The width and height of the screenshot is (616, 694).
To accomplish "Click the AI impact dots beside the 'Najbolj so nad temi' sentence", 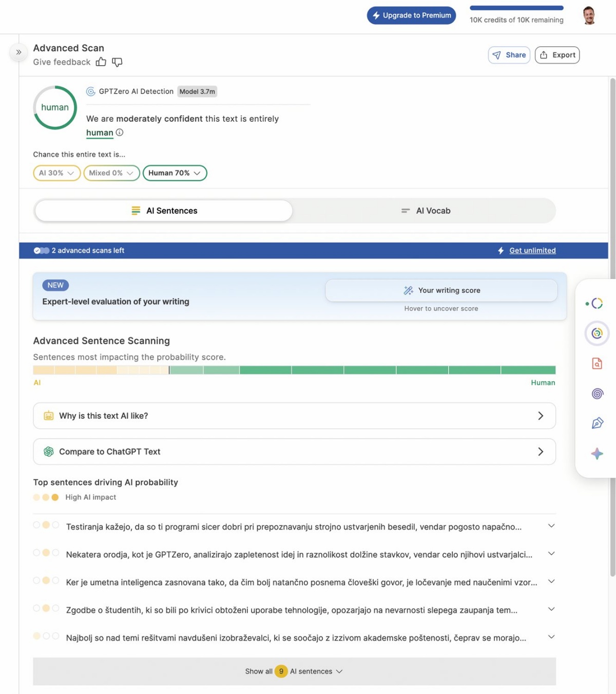I will point(46,636).
